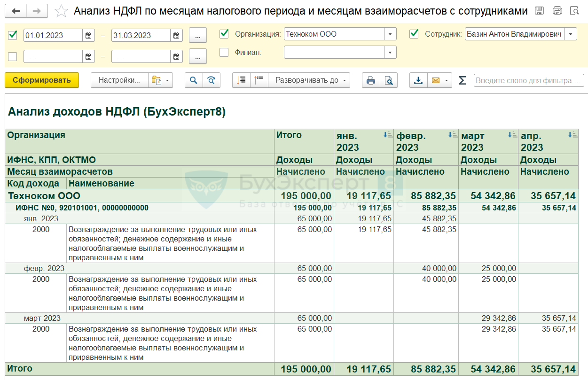Add report to favorites with star icon

(x=61, y=11)
